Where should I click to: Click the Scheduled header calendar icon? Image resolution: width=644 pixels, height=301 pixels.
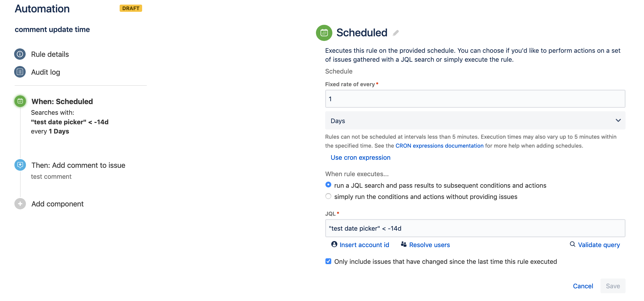pyautogui.click(x=323, y=33)
